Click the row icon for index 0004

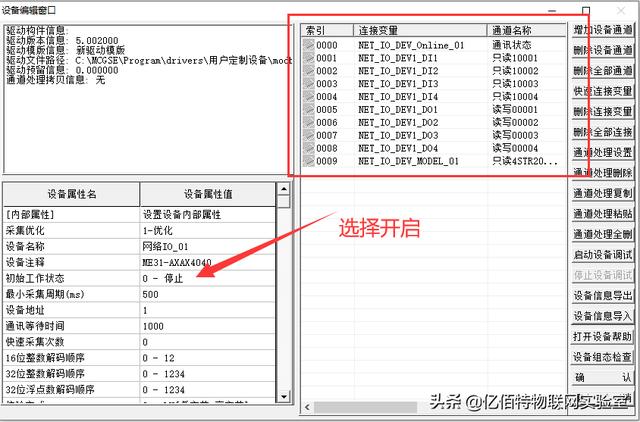click(x=309, y=97)
